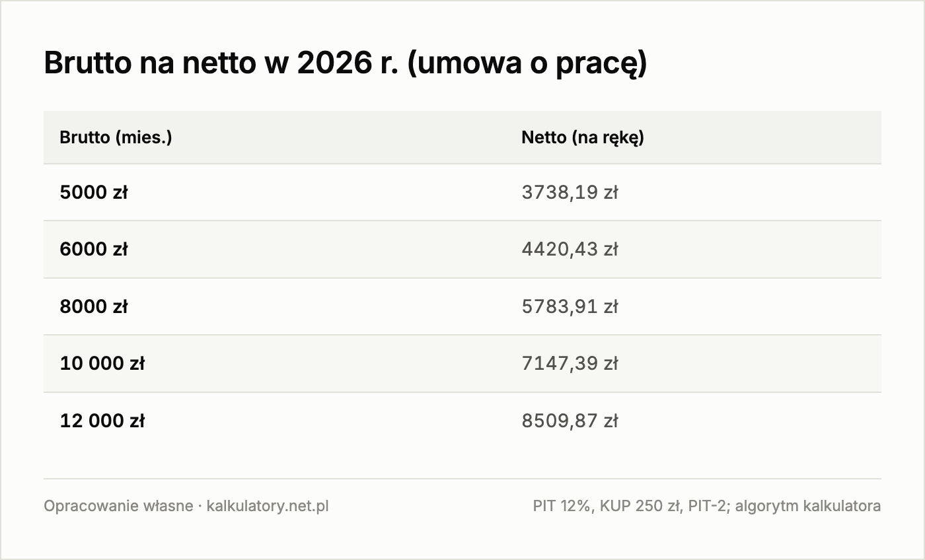Click the 7147,39 zł net value

[x=570, y=363]
